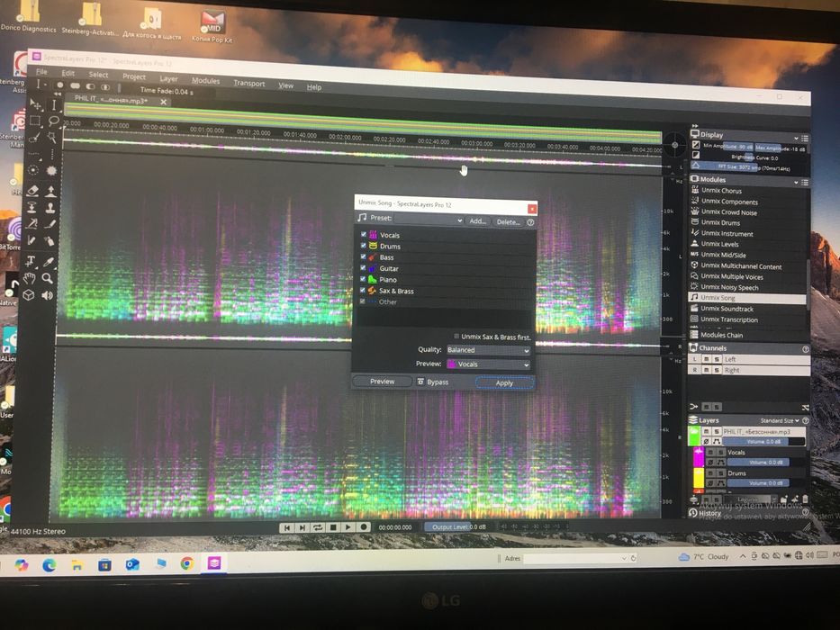Image resolution: width=840 pixels, height=630 pixels.
Task: Click trash icon in Layers panel
Action: click(x=805, y=499)
